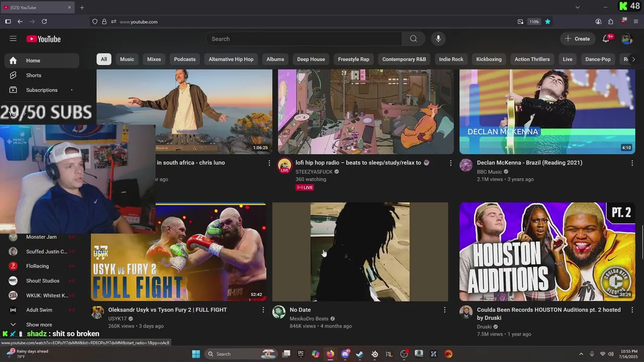
Task: Select the Kickboxing chip
Action: (x=489, y=59)
